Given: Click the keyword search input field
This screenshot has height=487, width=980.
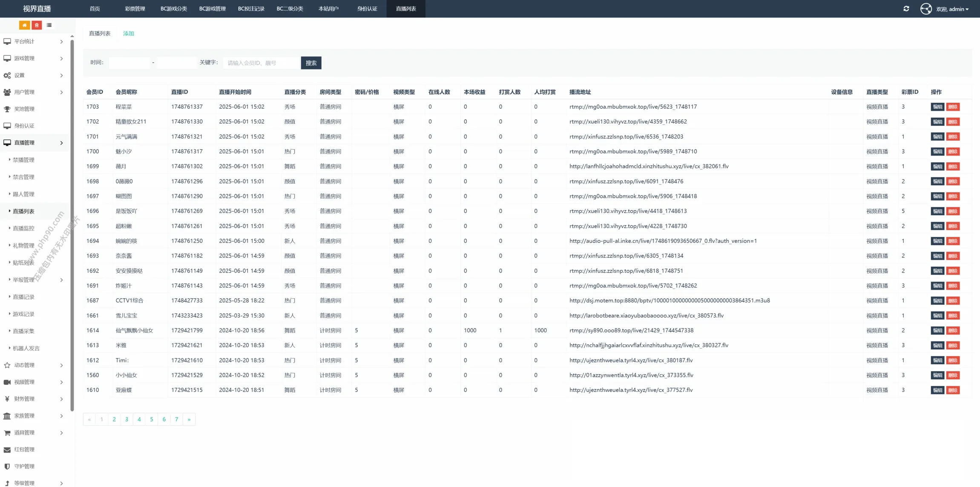Looking at the screenshot, I should click(x=261, y=63).
